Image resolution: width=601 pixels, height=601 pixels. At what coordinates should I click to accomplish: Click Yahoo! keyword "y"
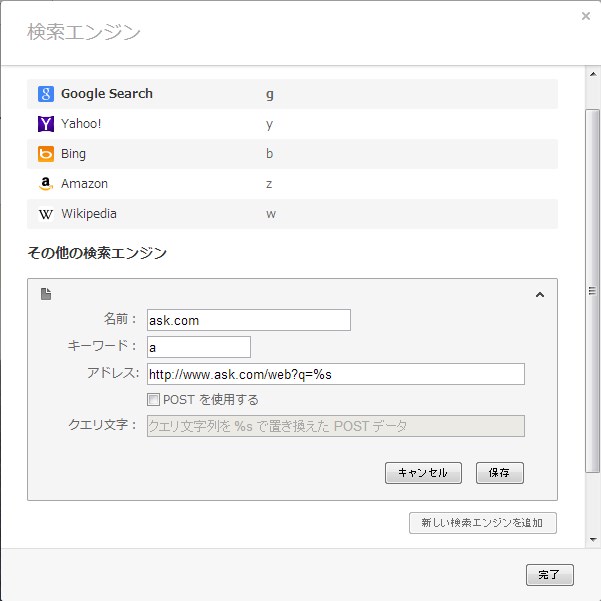(269, 125)
